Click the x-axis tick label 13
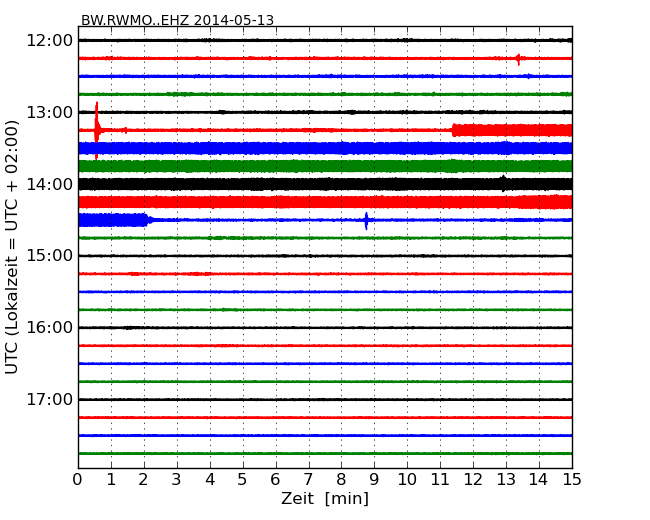Viewport: 650px width, 520px height. pyautogui.click(x=506, y=479)
